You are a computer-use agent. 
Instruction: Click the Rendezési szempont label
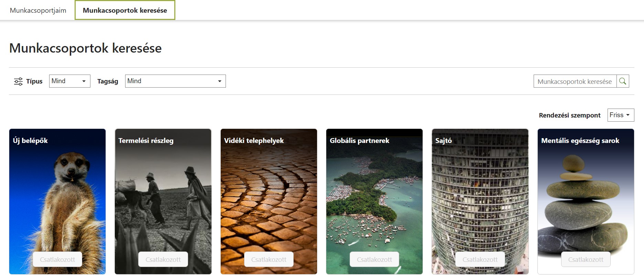click(x=570, y=115)
